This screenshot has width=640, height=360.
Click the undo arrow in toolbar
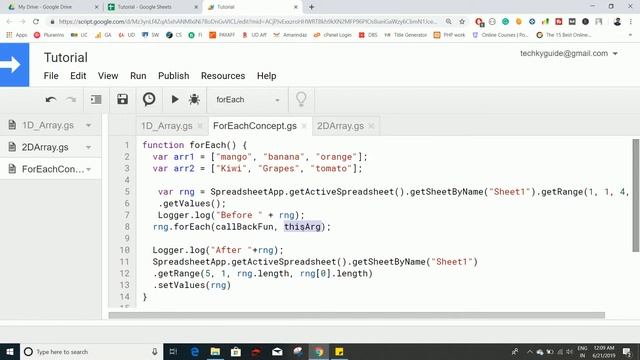[51, 100]
